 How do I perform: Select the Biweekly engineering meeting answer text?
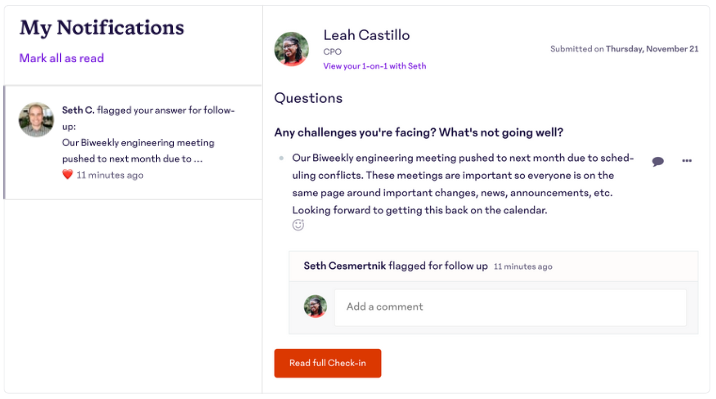pos(463,184)
